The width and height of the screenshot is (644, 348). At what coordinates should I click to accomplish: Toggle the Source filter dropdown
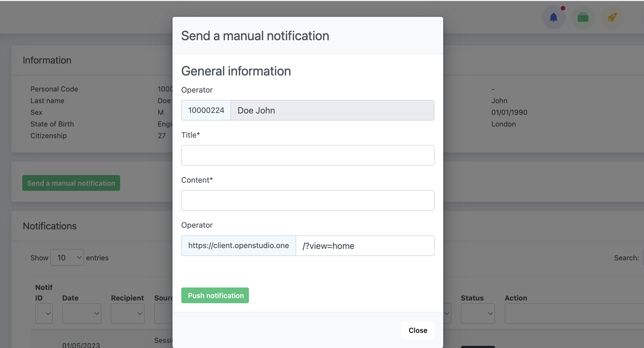point(165,313)
